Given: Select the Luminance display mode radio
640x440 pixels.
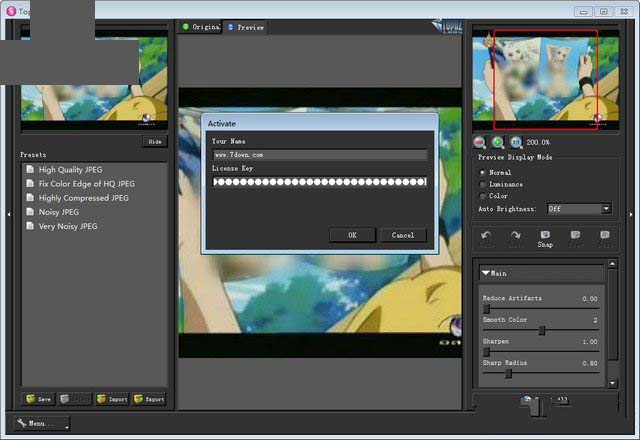Looking at the screenshot, I should (x=483, y=184).
